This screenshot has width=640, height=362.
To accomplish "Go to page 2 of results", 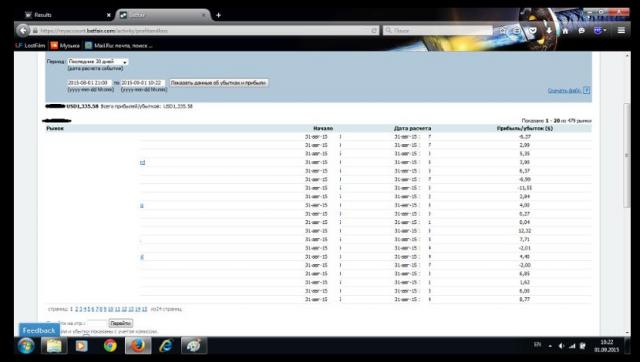I will (x=76, y=309).
